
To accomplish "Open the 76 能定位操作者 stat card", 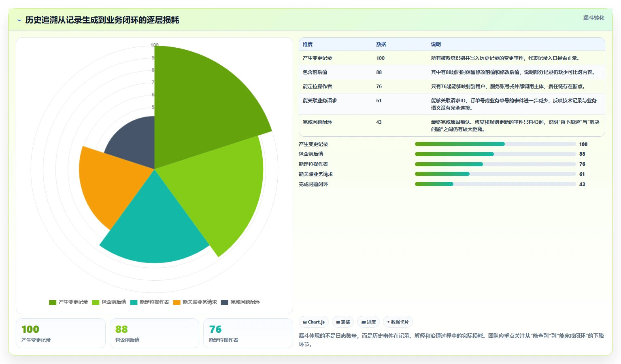I will [248, 333].
